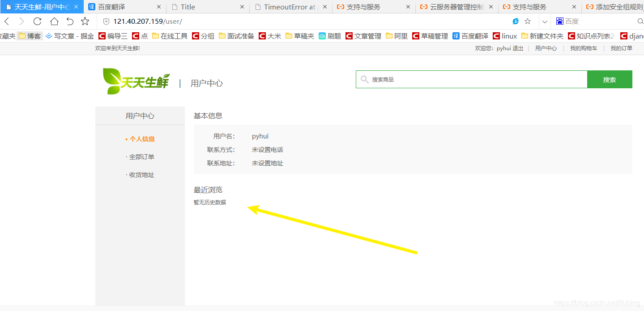Click the 天天生鲜 logo

click(136, 81)
